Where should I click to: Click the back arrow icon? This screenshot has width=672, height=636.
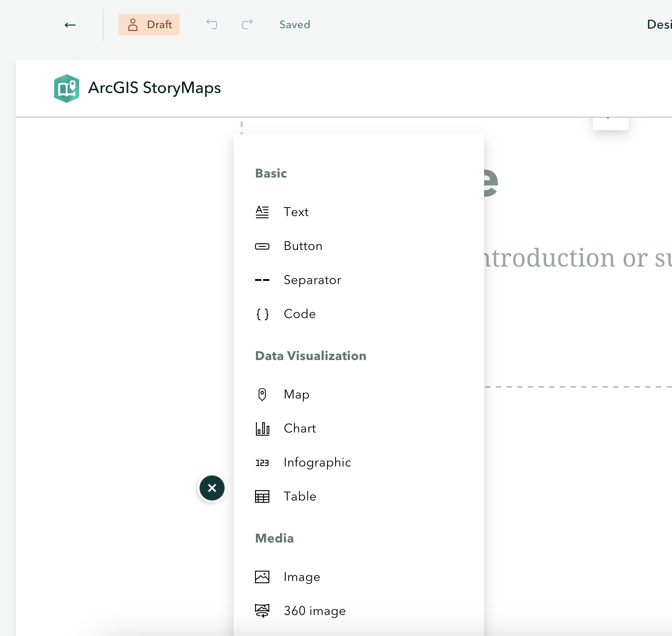[x=70, y=25]
